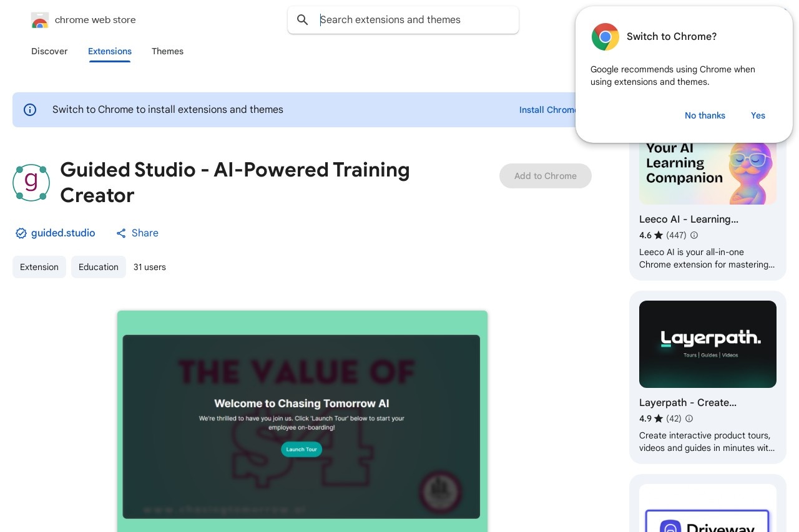Open the Discover tab
This screenshot has width=799, height=532.
(x=49, y=51)
